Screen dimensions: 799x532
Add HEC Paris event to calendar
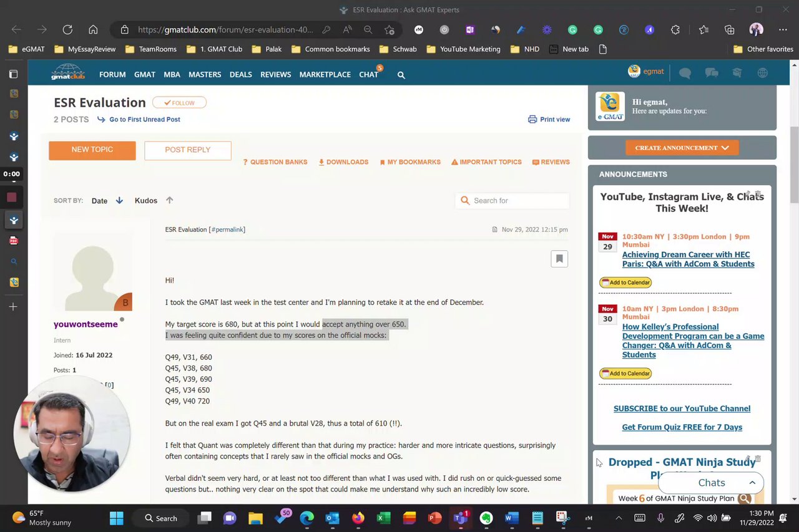click(x=625, y=283)
